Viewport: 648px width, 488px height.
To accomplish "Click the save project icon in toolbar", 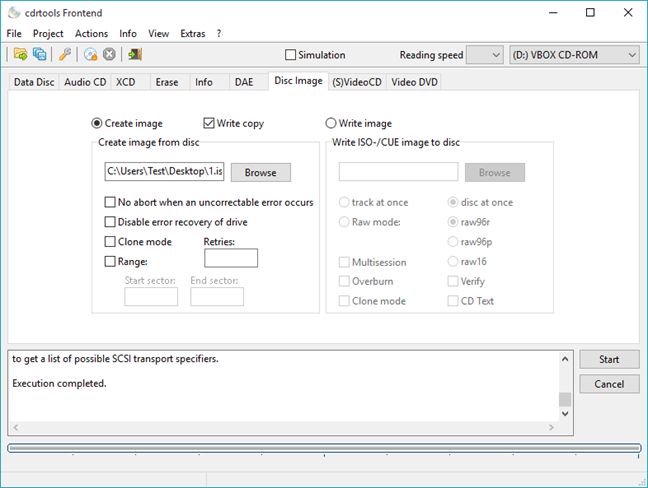I will [x=38, y=55].
